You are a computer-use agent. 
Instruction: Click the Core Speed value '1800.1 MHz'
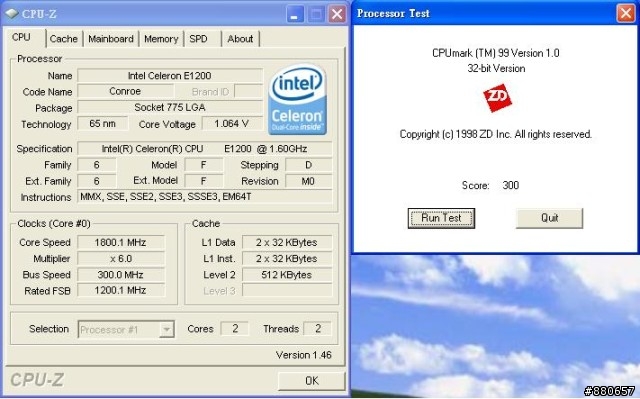[x=121, y=242]
